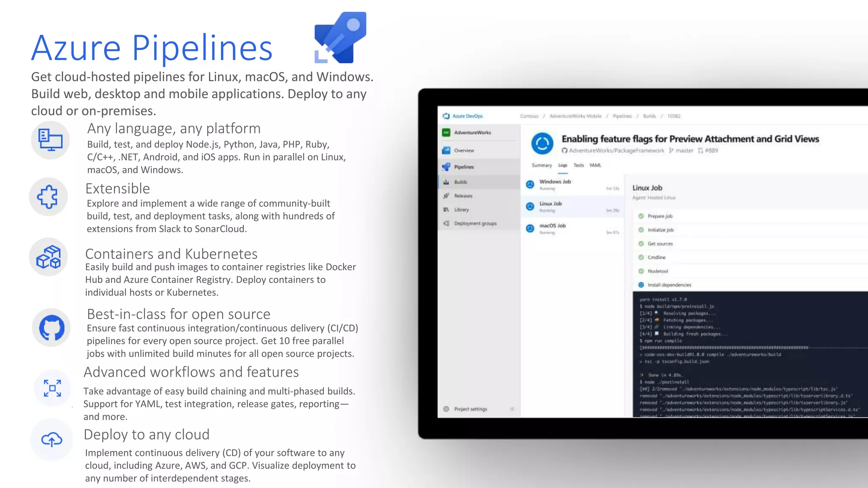
Task: Click the AdventureWorks Mobile breadcrumb link
Action: [x=575, y=116]
